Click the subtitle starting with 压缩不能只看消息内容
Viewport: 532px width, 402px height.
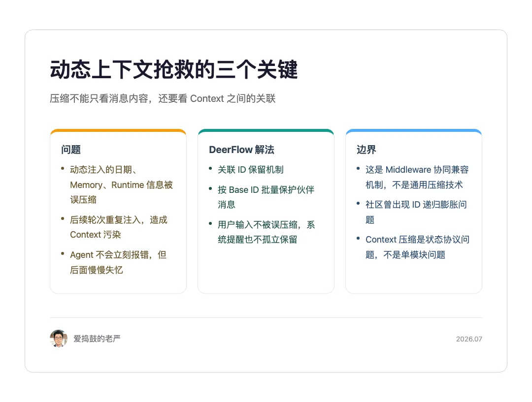(163, 98)
